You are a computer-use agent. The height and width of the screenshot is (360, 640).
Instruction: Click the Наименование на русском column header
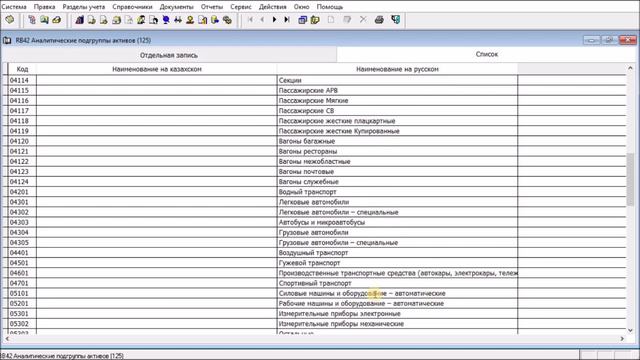(x=397, y=69)
